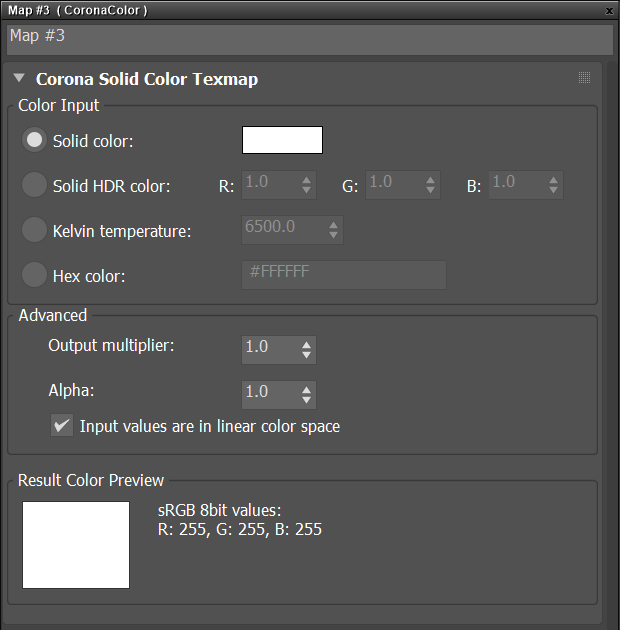620x630 pixels.
Task: Click the 'Alpha:' label
Action: 71,390
